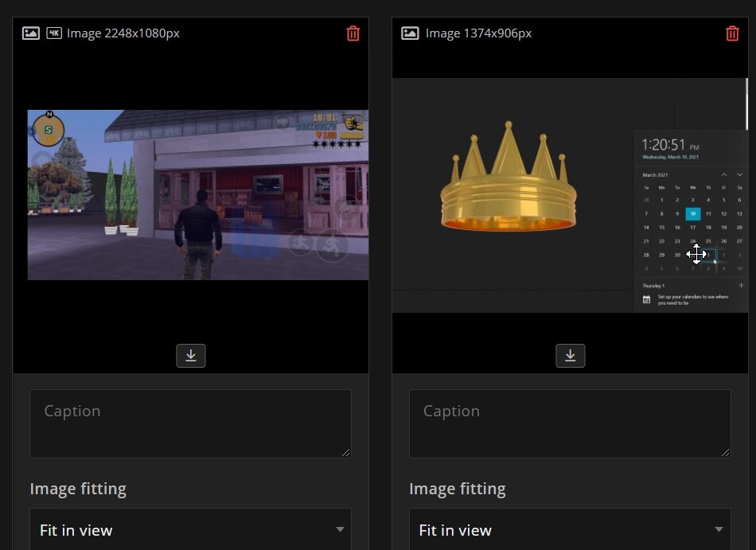This screenshot has height=550, width=756.
Task: Open the Fit in view dropdown under the crown image
Action: pyautogui.click(x=570, y=529)
